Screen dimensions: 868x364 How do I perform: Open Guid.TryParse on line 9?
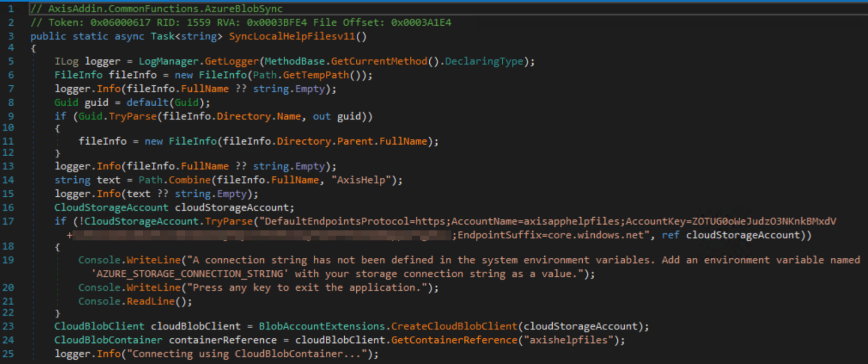[132, 116]
